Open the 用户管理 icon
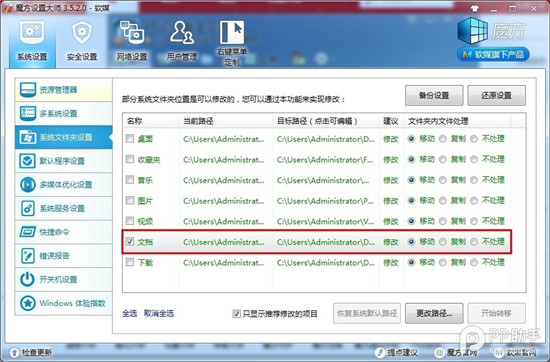Image resolution: width=550 pixels, height=362 pixels. coord(182,41)
